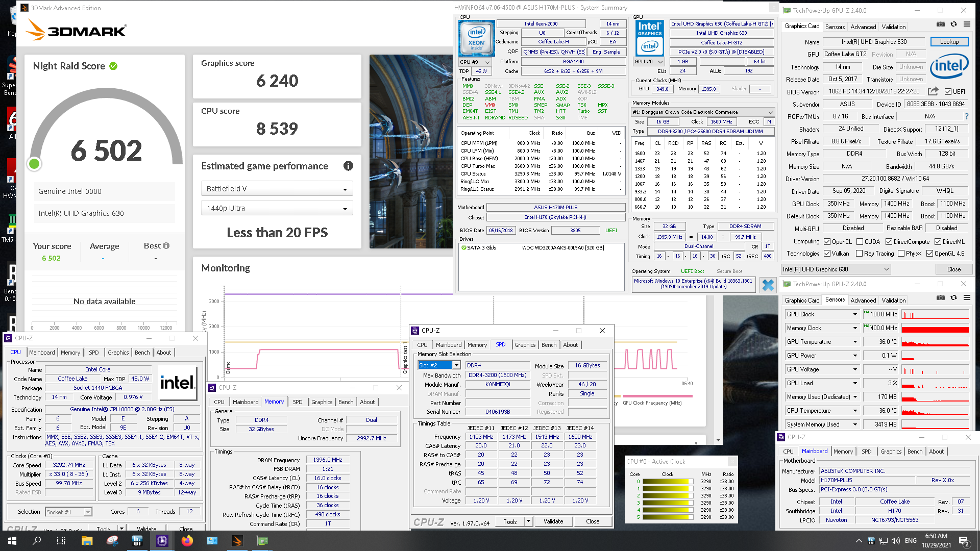Click the GPU-Z screenshot camera icon
980x551 pixels.
click(x=940, y=24)
